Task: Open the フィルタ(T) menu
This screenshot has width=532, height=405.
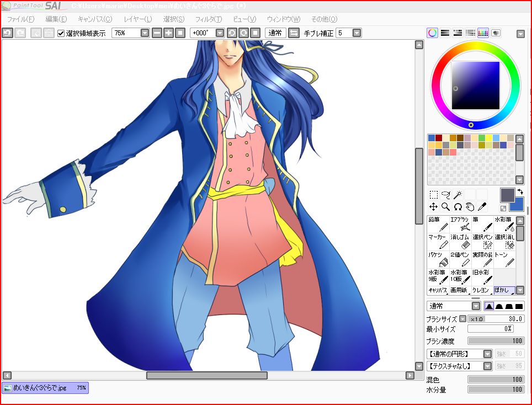Action: pyautogui.click(x=209, y=19)
